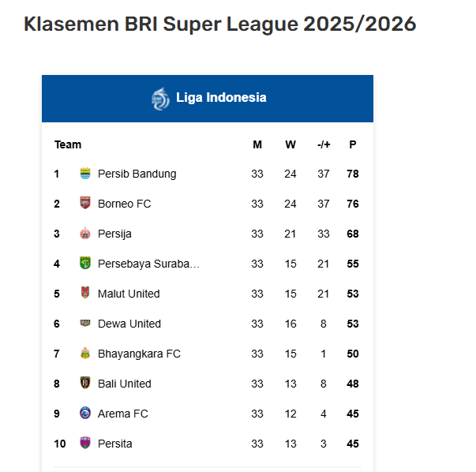This screenshot has height=472, width=476.
Task: Click the Arema FC round logo
Action: coord(85,413)
